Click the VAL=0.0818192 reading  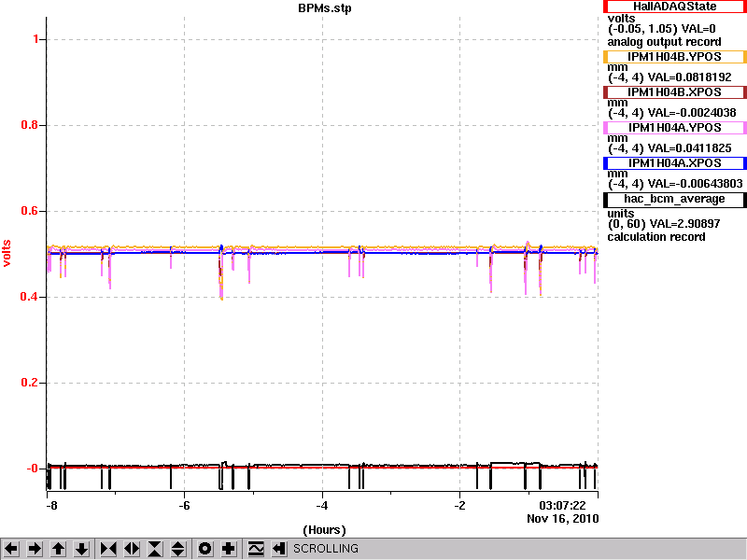pyautogui.click(x=690, y=77)
